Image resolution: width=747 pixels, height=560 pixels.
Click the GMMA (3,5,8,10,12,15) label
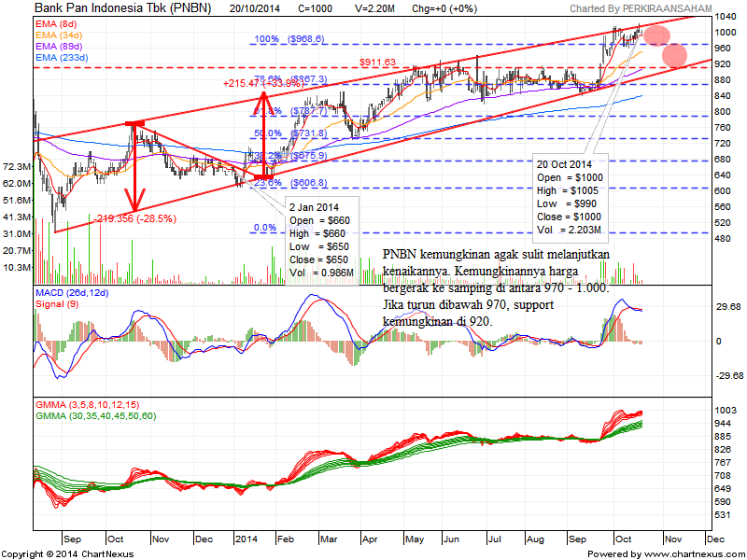point(87,405)
